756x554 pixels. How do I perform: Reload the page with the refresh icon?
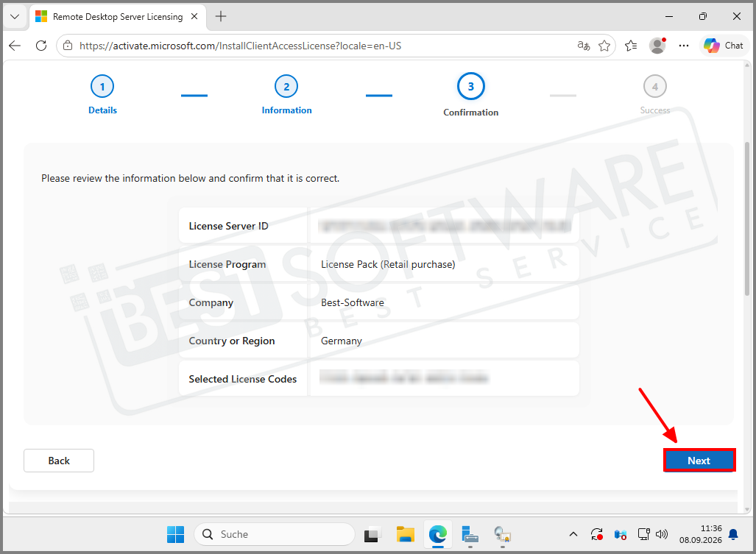(x=41, y=46)
